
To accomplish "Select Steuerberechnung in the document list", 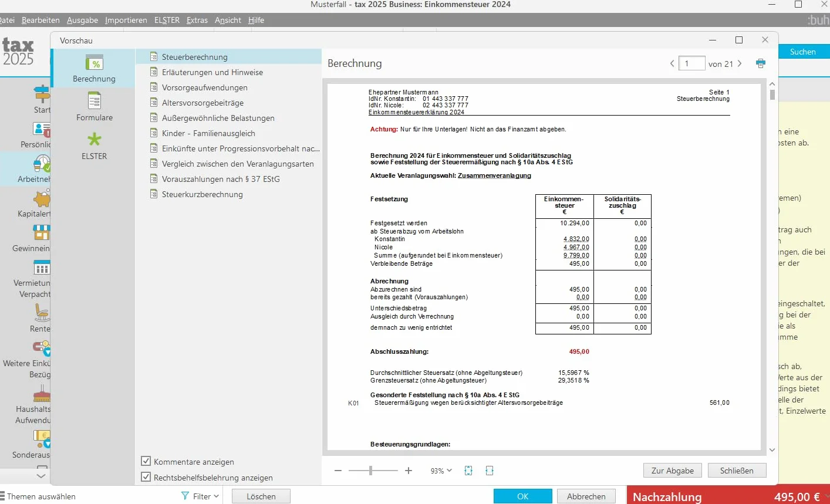I will [x=229, y=57].
